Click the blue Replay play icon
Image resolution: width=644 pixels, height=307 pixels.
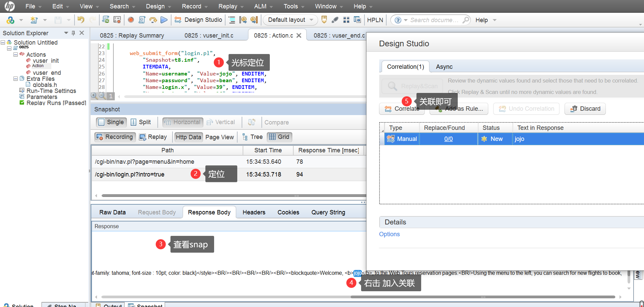point(164,20)
